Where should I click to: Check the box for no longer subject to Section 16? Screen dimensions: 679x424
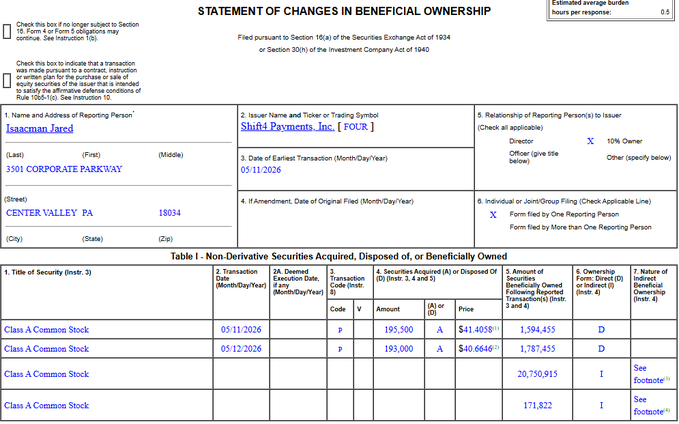click(7, 32)
